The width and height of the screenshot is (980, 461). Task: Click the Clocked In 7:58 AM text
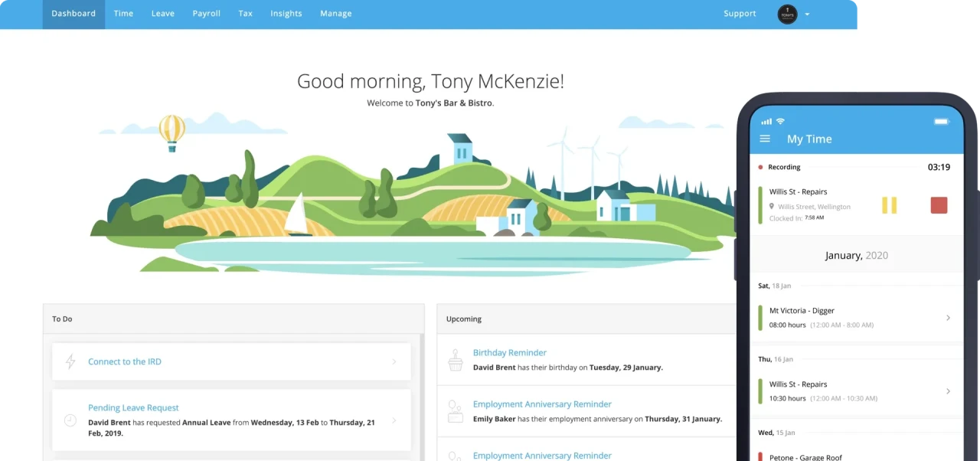point(796,218)
